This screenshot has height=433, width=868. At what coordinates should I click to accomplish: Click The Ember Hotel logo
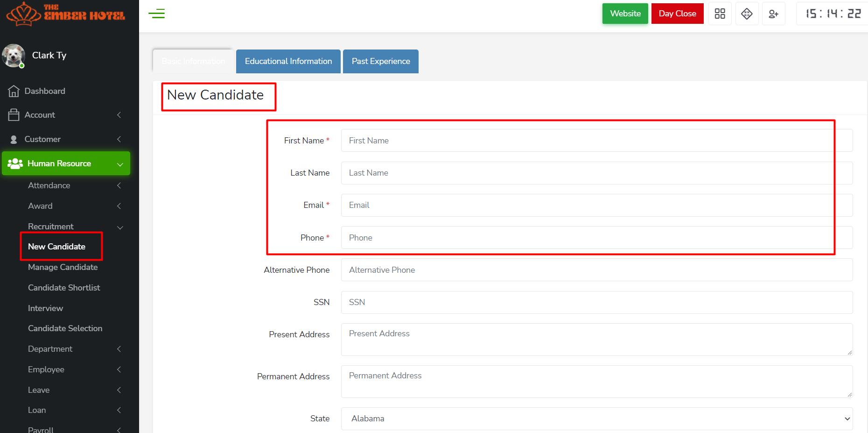[66, 14]
